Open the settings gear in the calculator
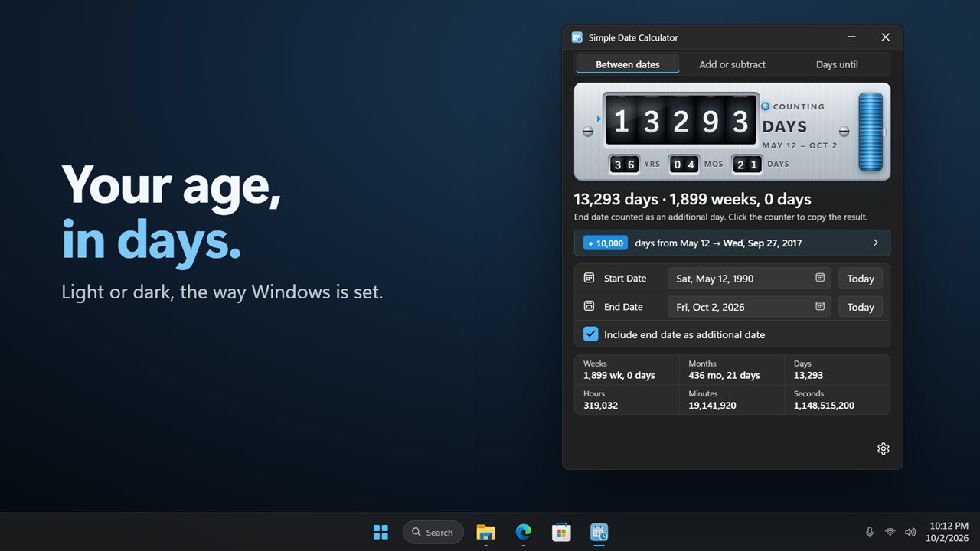The image size is (980, 551). pos(883,448)
